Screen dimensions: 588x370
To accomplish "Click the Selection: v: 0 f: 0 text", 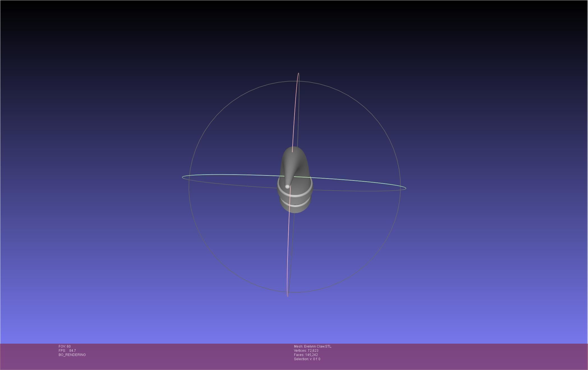I will click(307, 359).
